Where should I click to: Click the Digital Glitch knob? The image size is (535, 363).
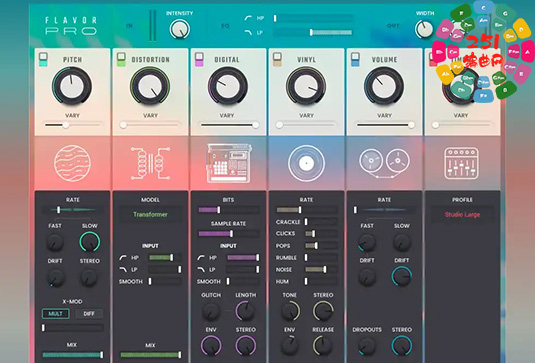pos(211,311)
